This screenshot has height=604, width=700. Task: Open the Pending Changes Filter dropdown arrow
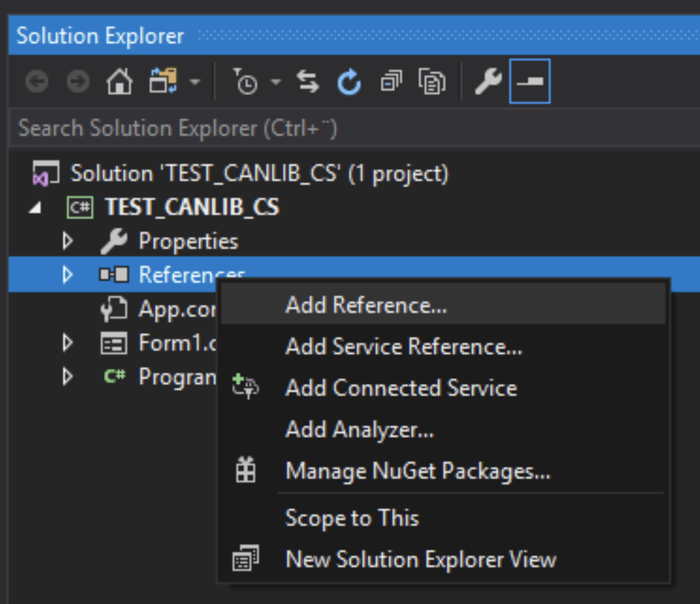[x=276, y=81]
